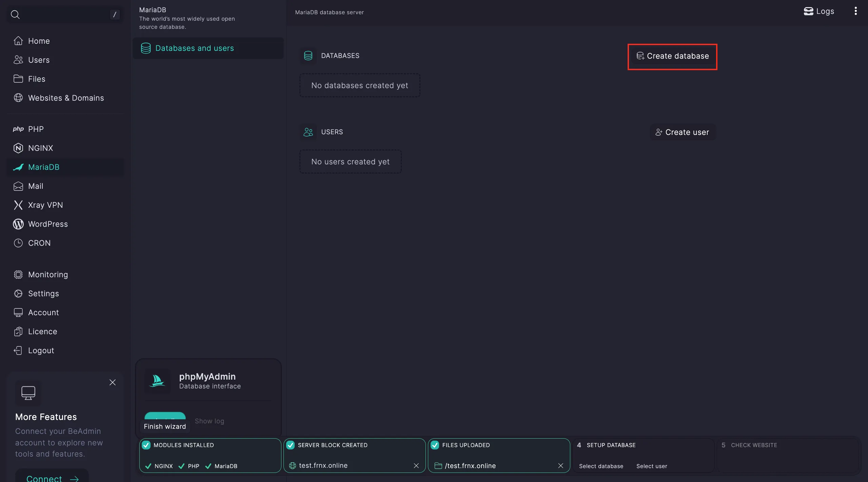This screenshot has width=868, height=482.
Task: Click the USERS section icon
Action: [308, 132]
